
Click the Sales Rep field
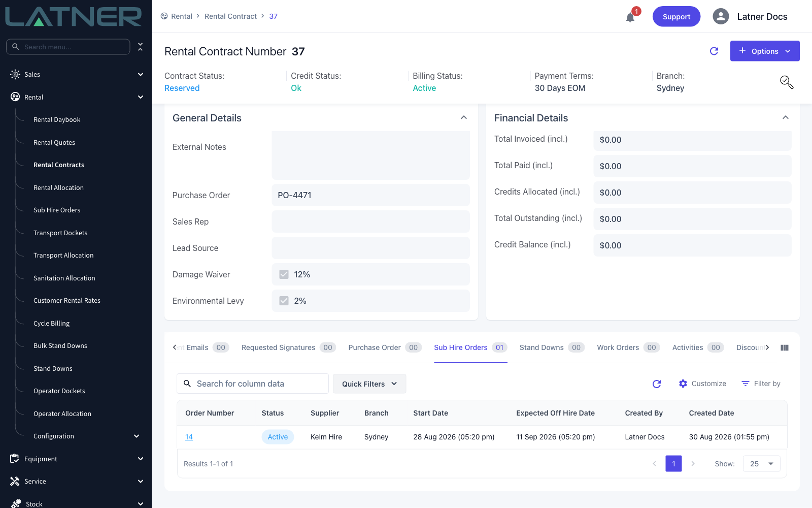(x=371, y=221)
